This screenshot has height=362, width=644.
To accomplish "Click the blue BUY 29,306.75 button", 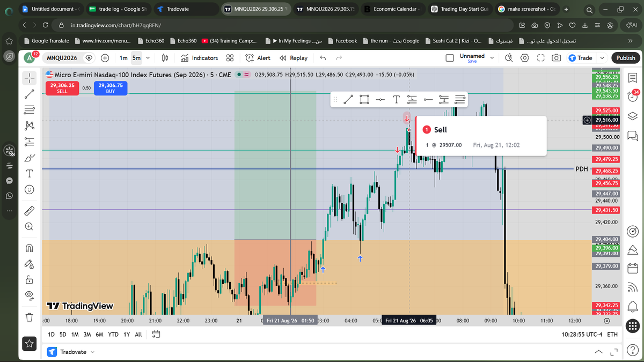I will [x=111, y=88].
